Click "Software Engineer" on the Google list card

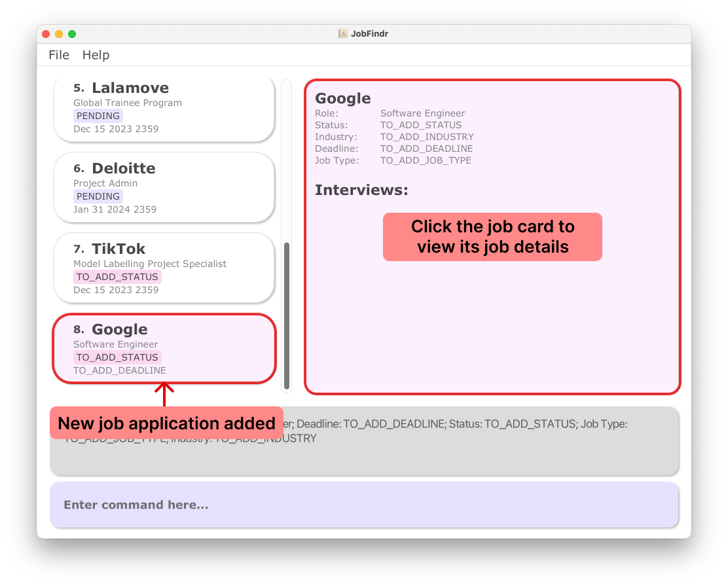116,344
